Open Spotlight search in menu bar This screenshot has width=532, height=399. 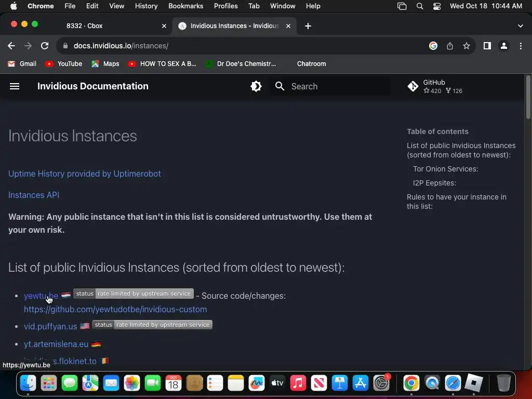(420, 6)
